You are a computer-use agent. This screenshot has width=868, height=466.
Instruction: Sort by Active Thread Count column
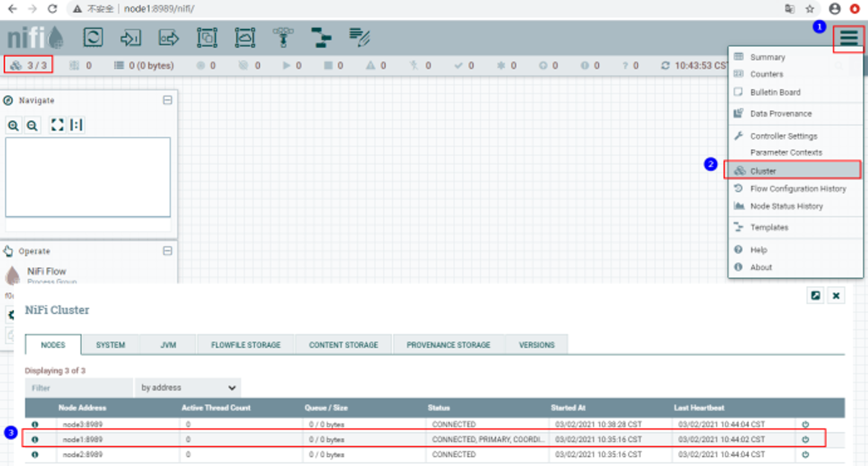(x=216, y=408)
